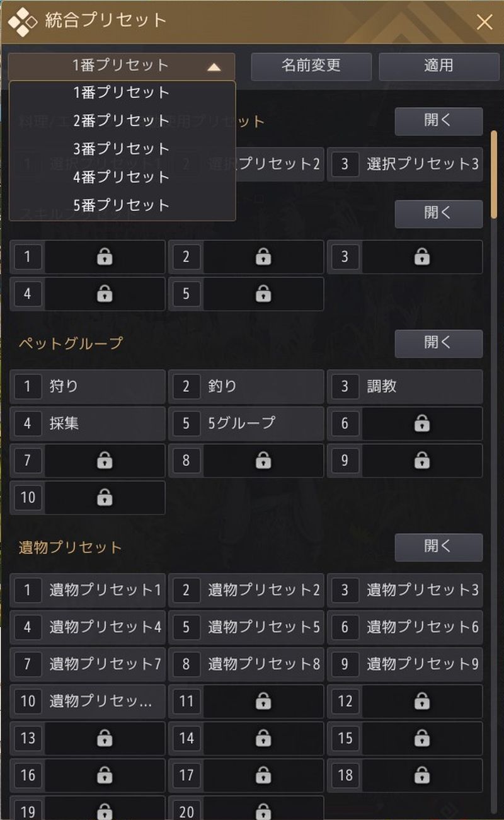
Task: Click the lock icon on relic preset slot 17
Action: 263,775
